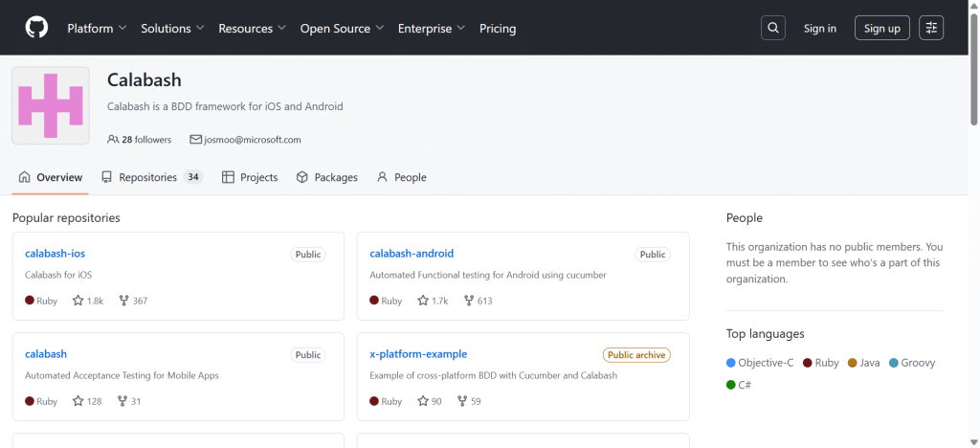The image size is (980, 448).
Task: Click the Sign in link
Action: point(820,28)
